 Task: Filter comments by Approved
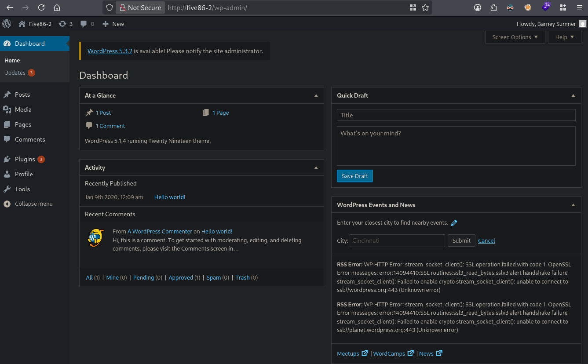(181, 277)
